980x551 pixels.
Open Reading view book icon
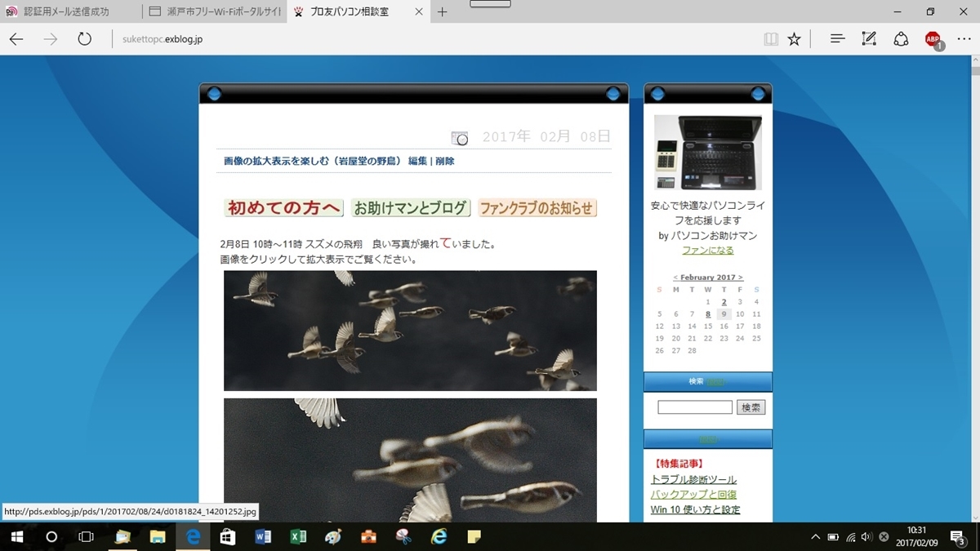click(x=771, y=39)
